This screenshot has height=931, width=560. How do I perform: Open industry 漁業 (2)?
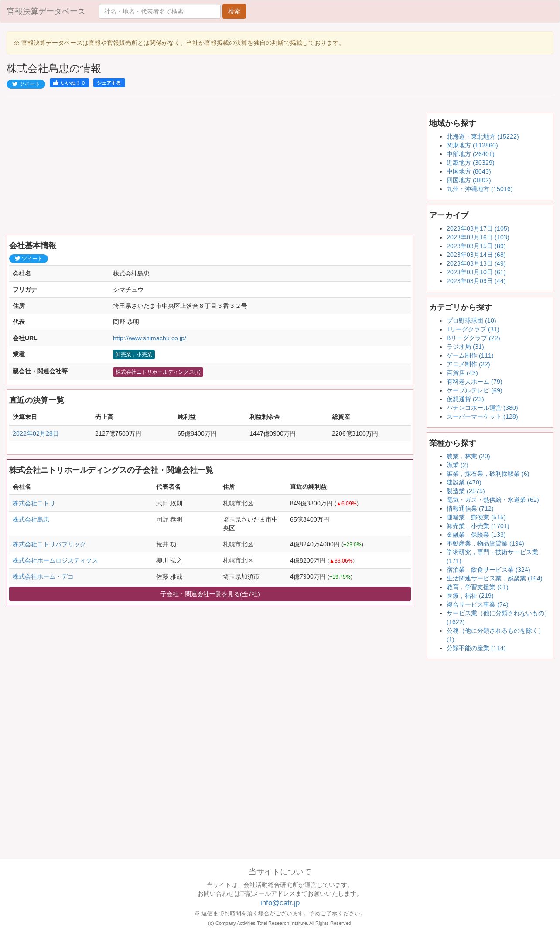pyautogui.click(x=458, y=465)
